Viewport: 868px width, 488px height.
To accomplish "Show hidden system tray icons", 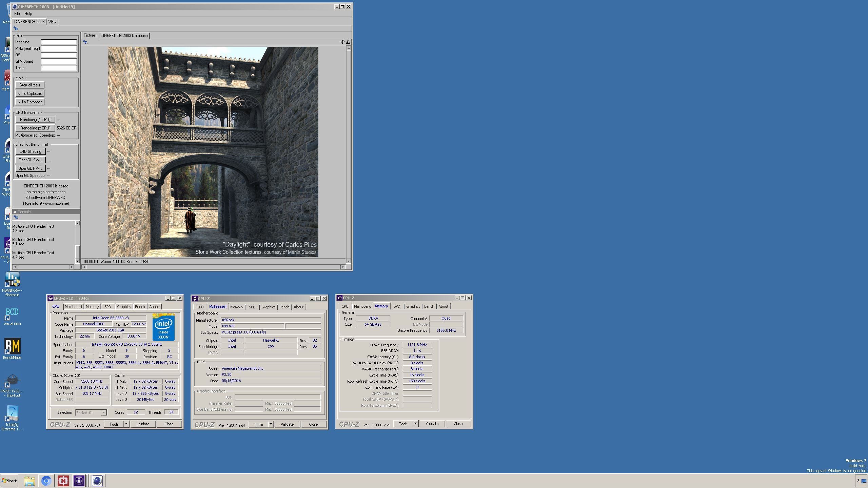I will pos(858,481).
